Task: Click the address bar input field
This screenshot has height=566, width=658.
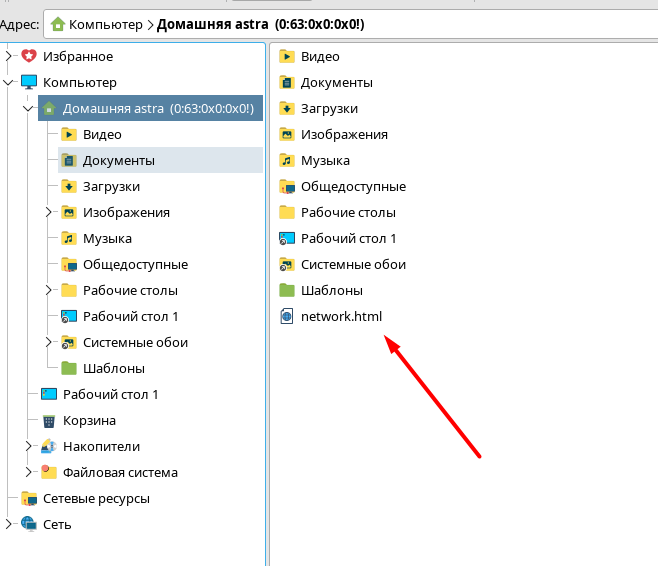Action: [350, 24]
